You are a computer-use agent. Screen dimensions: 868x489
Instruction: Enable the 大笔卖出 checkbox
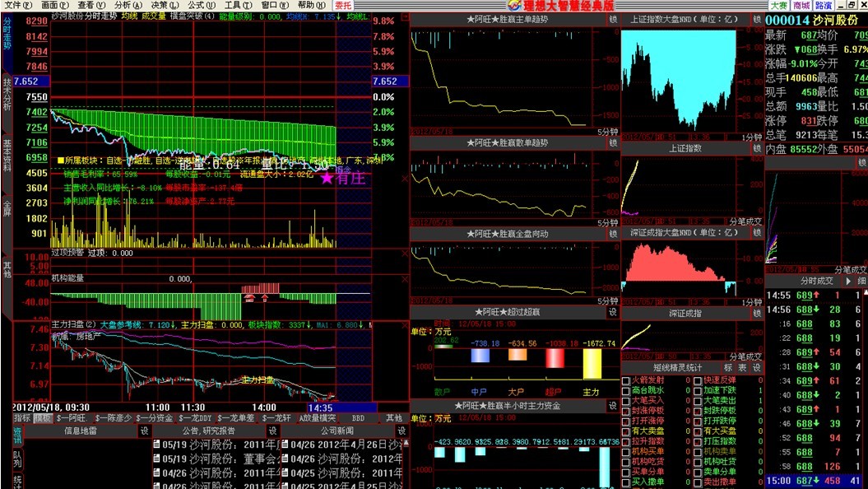(x=698, y=401)
